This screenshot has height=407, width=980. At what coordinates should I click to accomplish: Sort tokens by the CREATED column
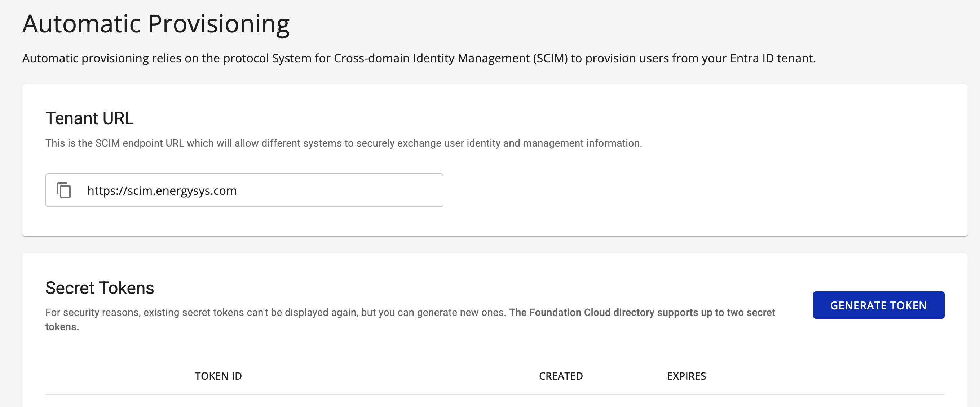(560, 376)
